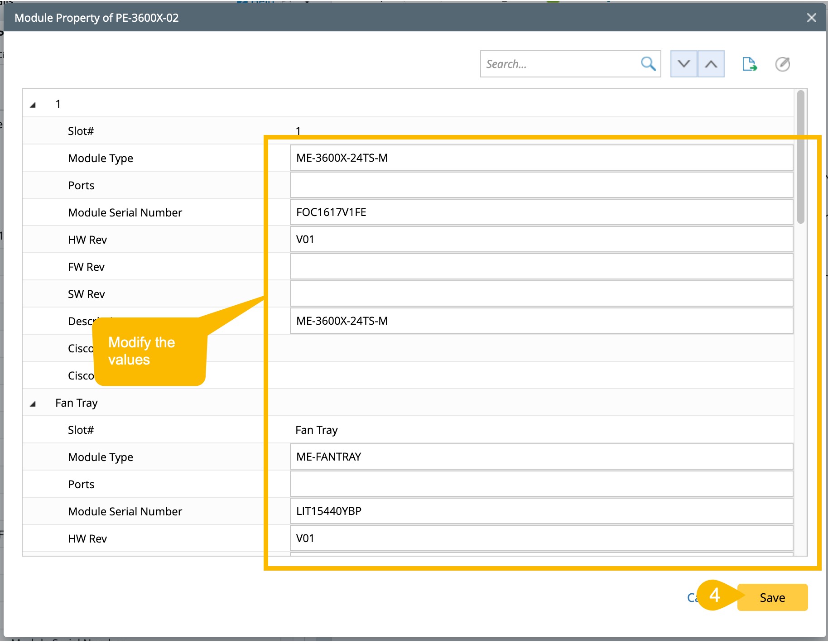Viewport: 828px width, 644px height.
Task: Click the search magnifier icon
Action: 648,64
